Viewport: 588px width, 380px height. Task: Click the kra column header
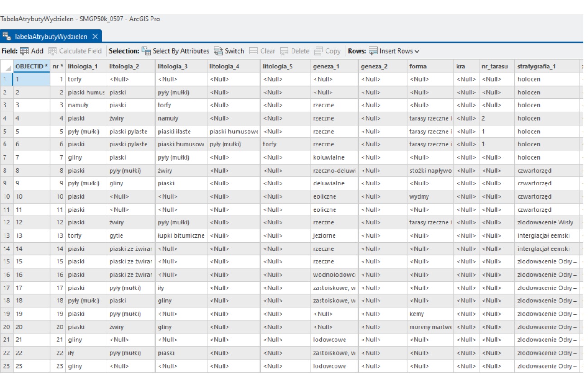click(467, 66)
